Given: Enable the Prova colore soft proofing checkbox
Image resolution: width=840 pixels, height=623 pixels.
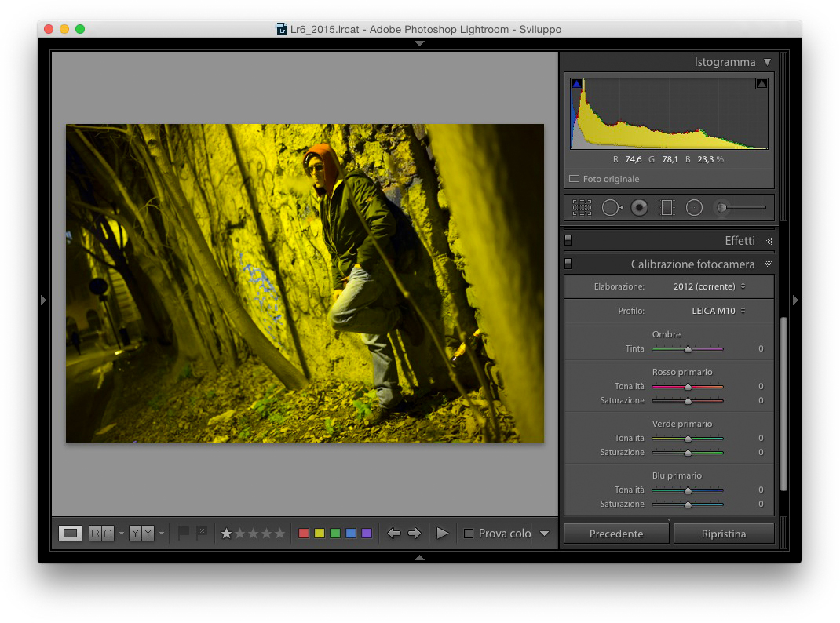Looking at the screenshot, I should click(x=469, y=534).
